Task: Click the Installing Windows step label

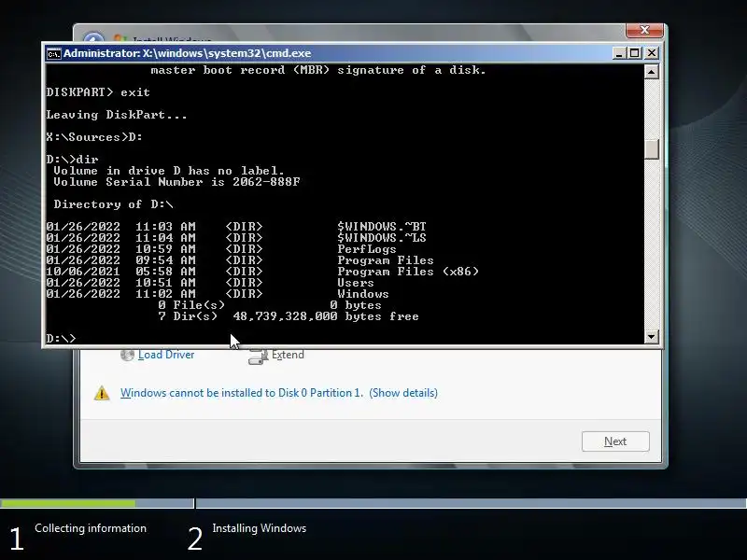Action: point(260,528)
